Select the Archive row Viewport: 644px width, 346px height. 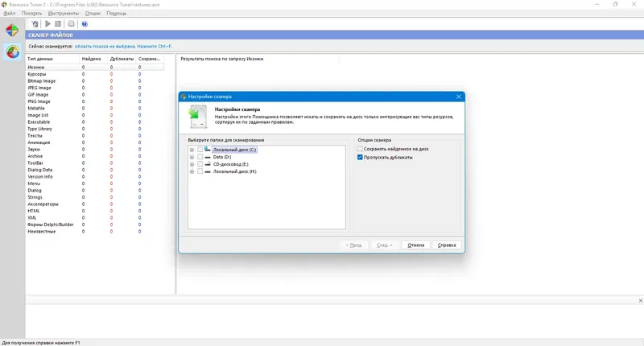click(94, 156)
